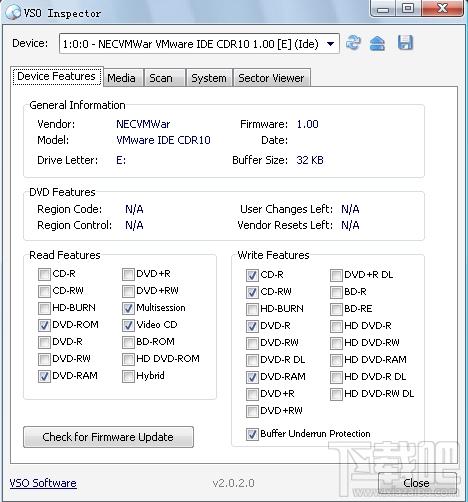Toggle the HD DVD-RAM write checkbox

[336, 360]
